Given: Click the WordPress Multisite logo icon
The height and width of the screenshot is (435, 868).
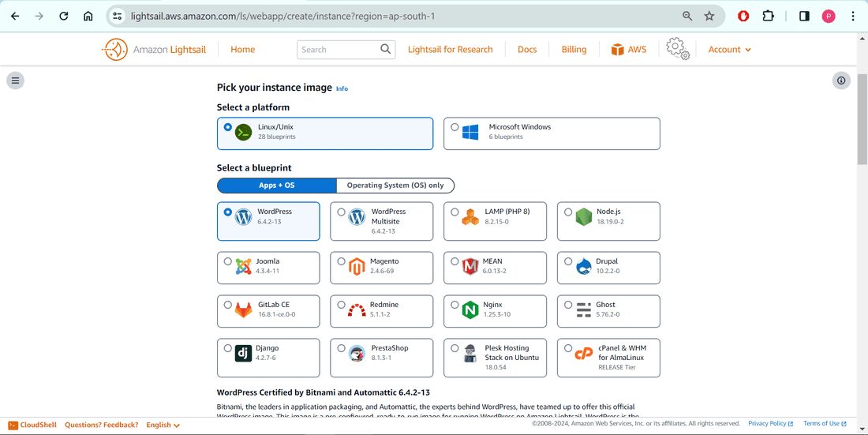Looking at the screenshot, I should point(357,216).
